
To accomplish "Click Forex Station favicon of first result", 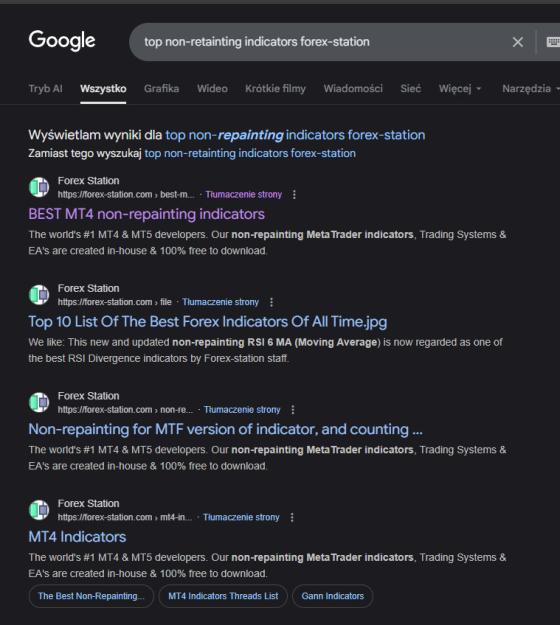I will [x=39, y=187].
